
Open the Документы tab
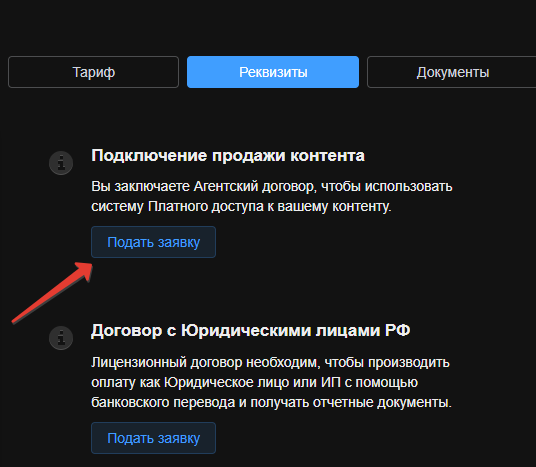click(x=452, y=72)
